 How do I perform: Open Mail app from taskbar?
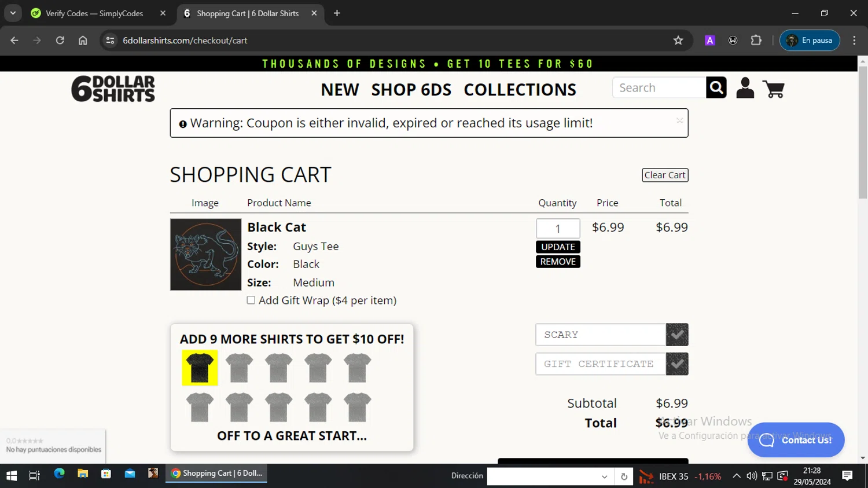click(130, 474)
